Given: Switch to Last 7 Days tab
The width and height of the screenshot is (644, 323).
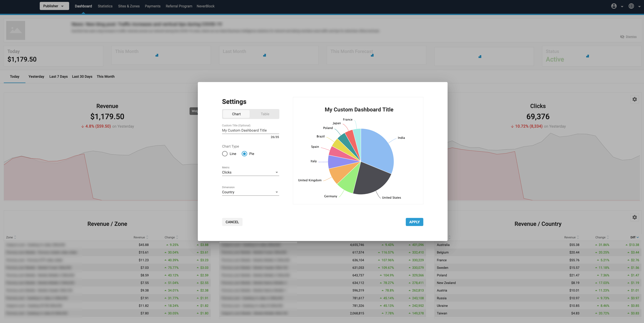Looking at the screenshot, I should click(58, 77).
